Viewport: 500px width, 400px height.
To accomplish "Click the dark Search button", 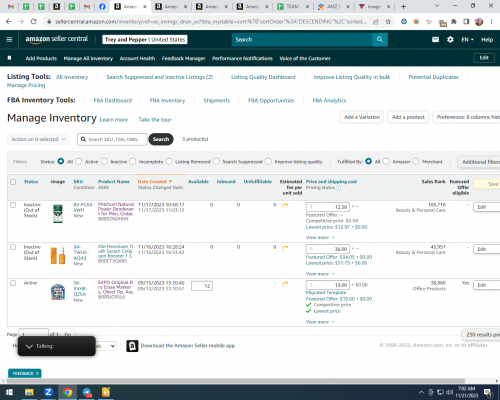I will 161,139.
